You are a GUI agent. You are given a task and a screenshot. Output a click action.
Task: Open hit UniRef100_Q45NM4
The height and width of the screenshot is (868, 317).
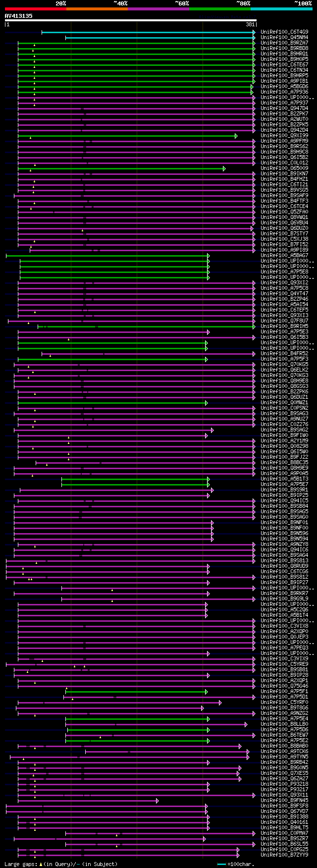tap(284, 37)
